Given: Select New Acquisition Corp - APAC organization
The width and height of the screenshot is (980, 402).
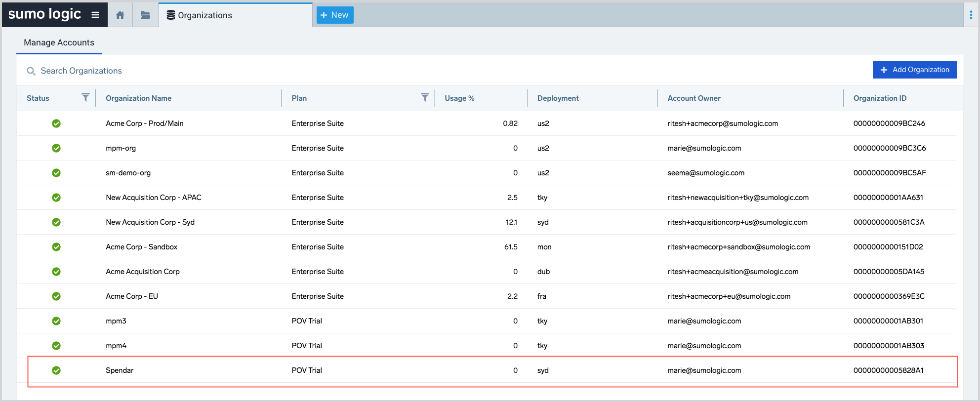Looking at the screenshot, I should [x=153, y=198].
